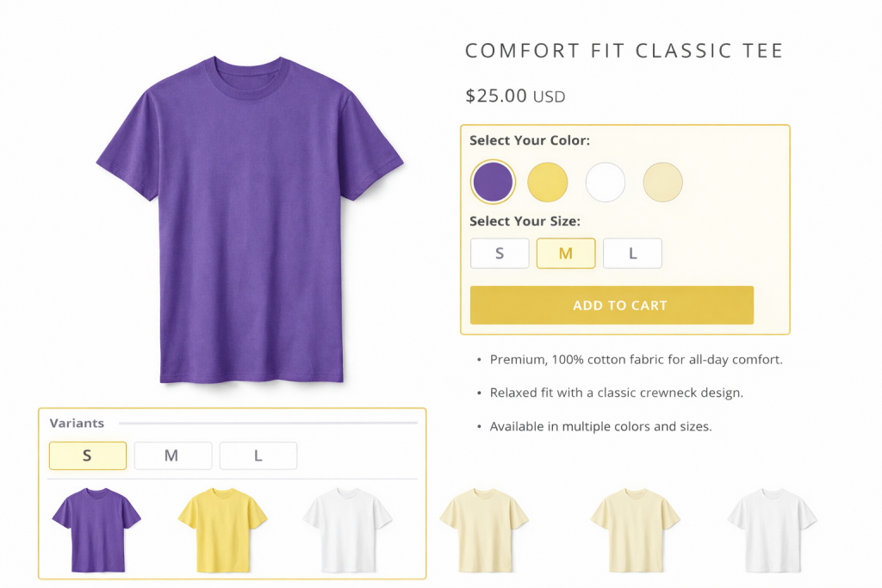882x588 pixels.
Task: Pick size L under Select Your Size
Action: point(632,252)
